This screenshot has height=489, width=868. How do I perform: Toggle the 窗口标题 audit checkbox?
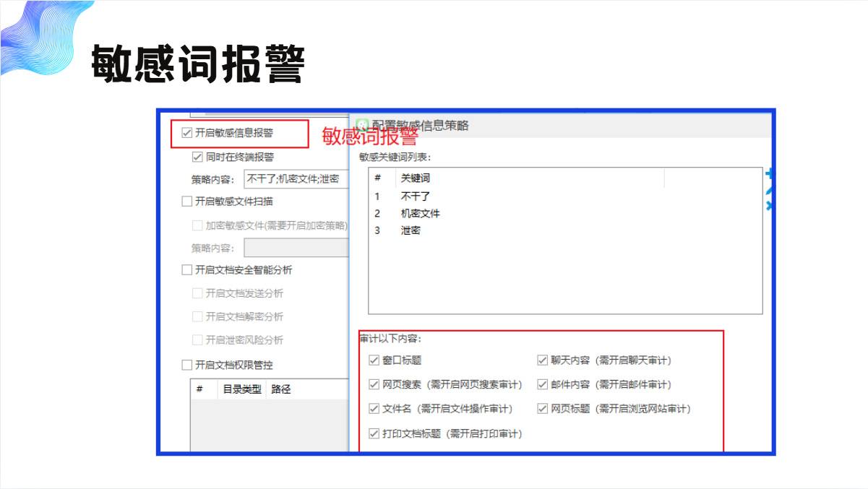(x=374, y=360)
